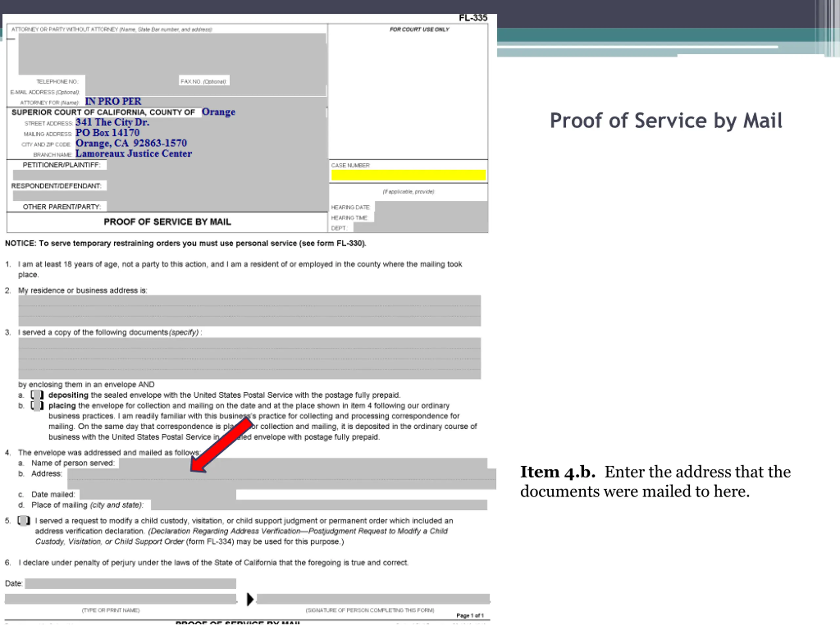Click the residence or business address field
Viewport: 840px width, 630px height.
249,311
